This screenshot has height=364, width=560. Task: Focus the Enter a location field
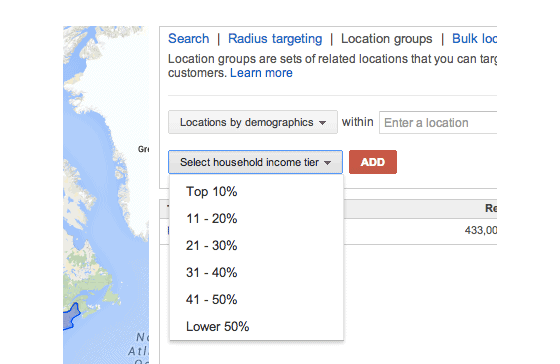438,123
